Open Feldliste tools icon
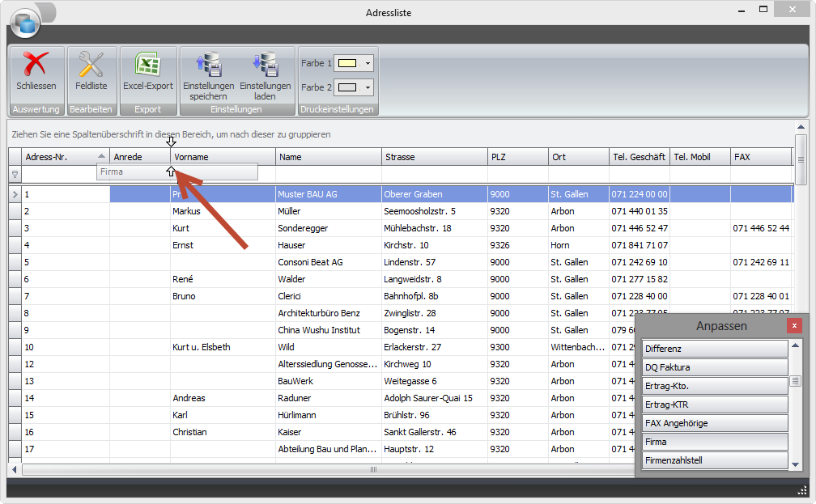The height and width of the screenshot is (504, 816). tap(91, 65)
